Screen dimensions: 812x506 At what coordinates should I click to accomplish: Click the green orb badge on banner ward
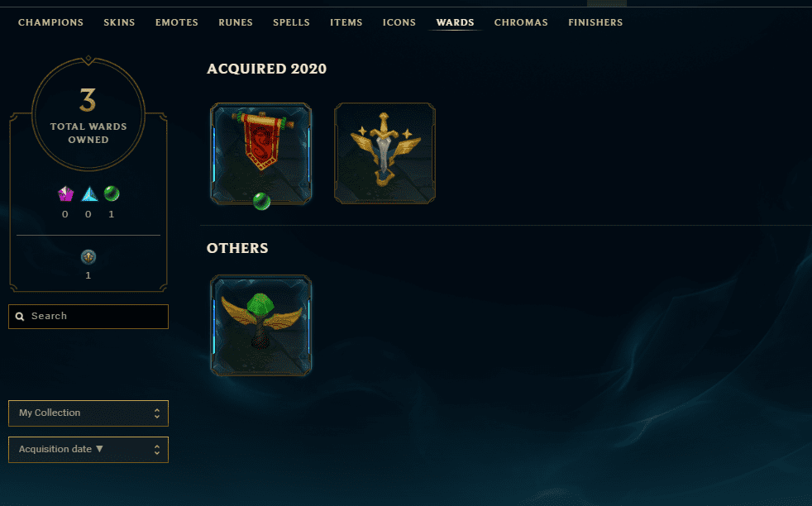pyautogui.click(x=261, y=201)
